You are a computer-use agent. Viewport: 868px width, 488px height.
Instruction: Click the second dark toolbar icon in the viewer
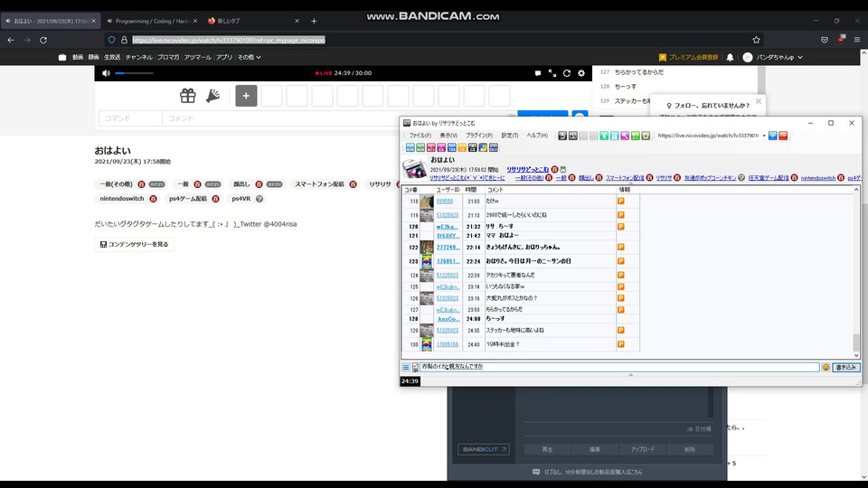click(x=573, y=136)
